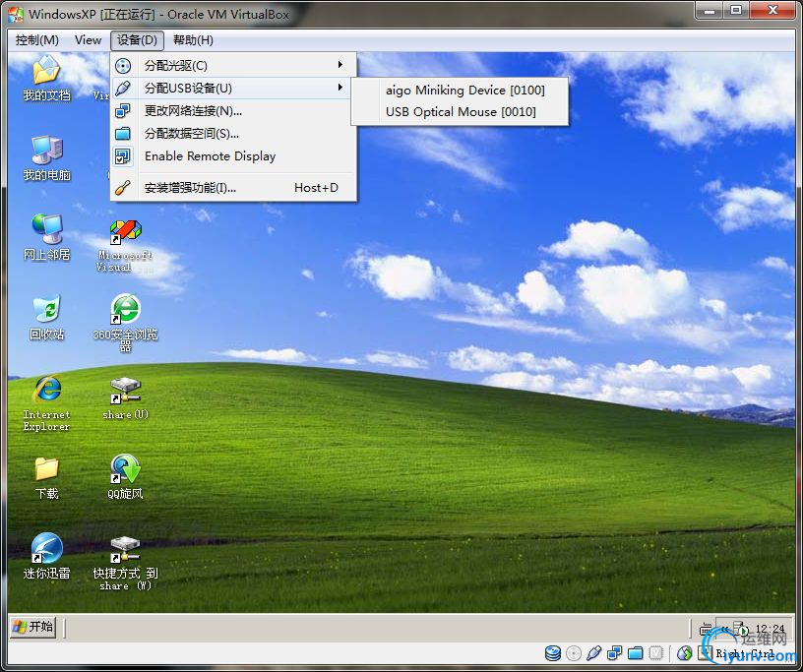The image size is (803, 672).
Task: Launch QQ旋风 desktop shortcut
Action: 126,477
